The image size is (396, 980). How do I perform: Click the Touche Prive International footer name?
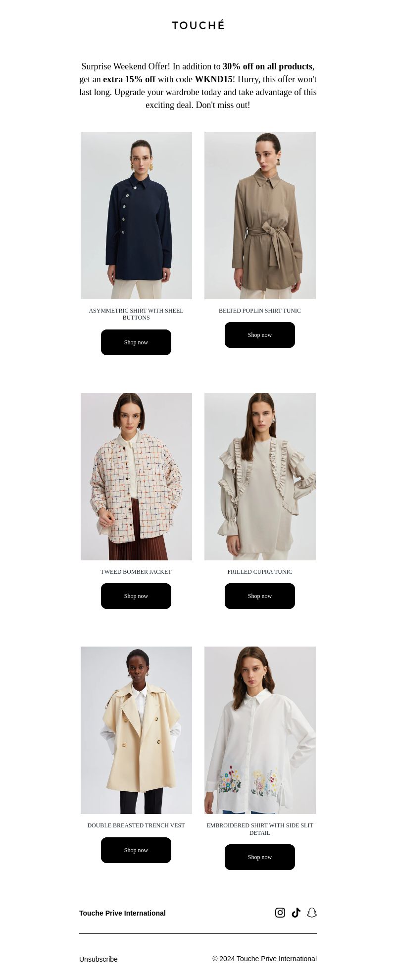pyautogui.click(x=122, y=913)
